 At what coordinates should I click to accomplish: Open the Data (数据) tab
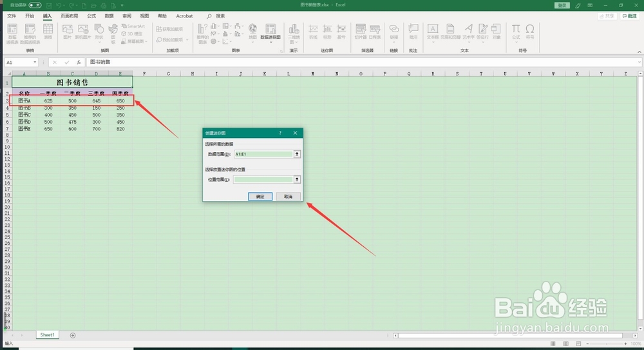(x=109, y=16)
